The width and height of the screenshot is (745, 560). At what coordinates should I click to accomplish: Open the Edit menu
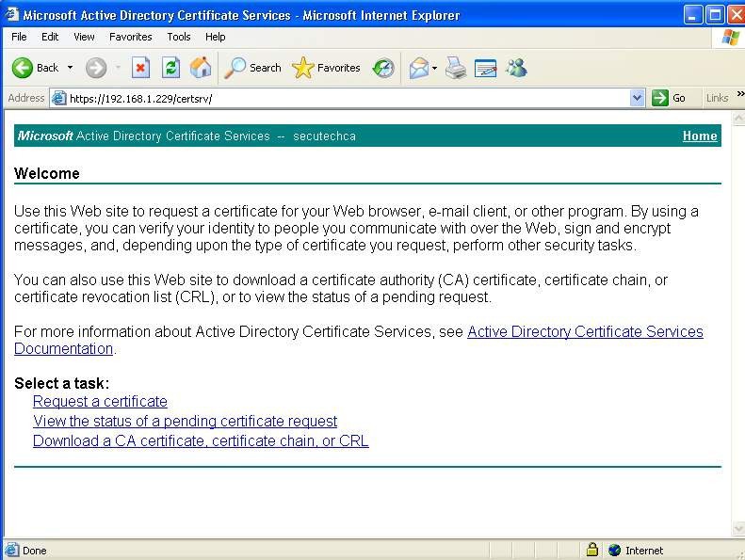pyautogui.click(x=50, y=37)
